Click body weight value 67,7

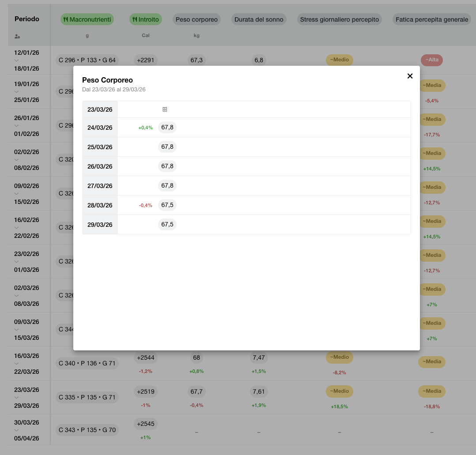coord(196,391)
